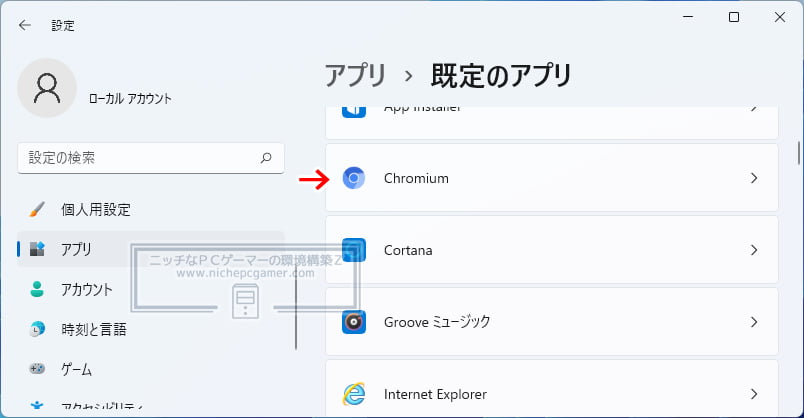The height and width of the screenshot is (418, 804).
Task: Expand the Chromium row chevron
Action: click(754, 178)
